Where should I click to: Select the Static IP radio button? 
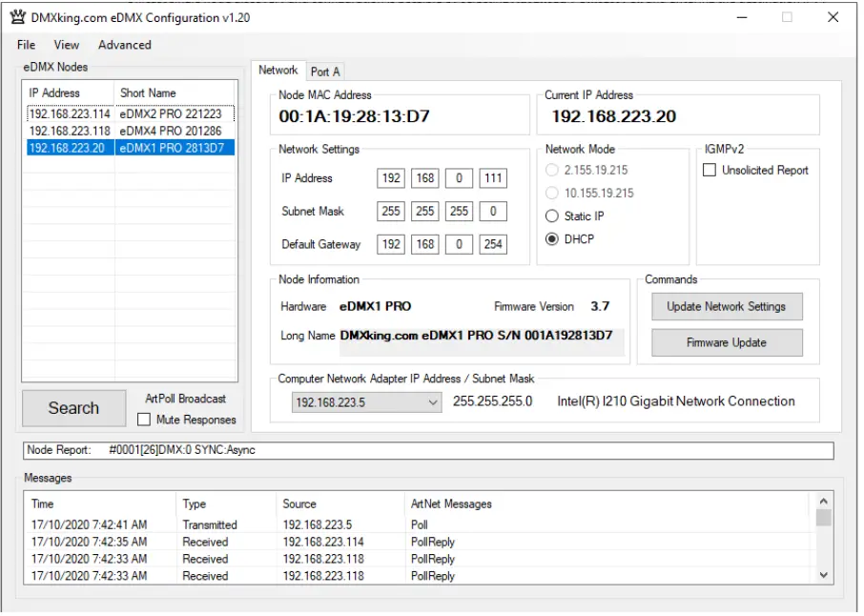551,216
